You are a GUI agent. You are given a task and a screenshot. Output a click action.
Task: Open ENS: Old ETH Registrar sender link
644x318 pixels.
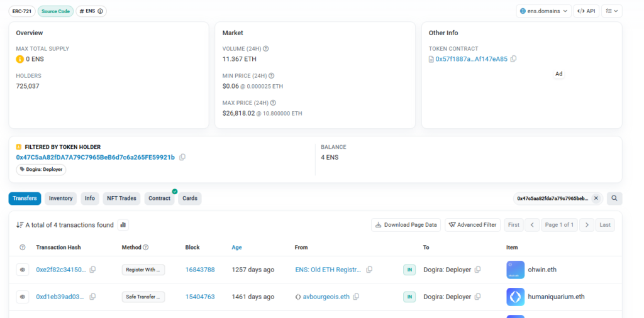tap(328, 270)
